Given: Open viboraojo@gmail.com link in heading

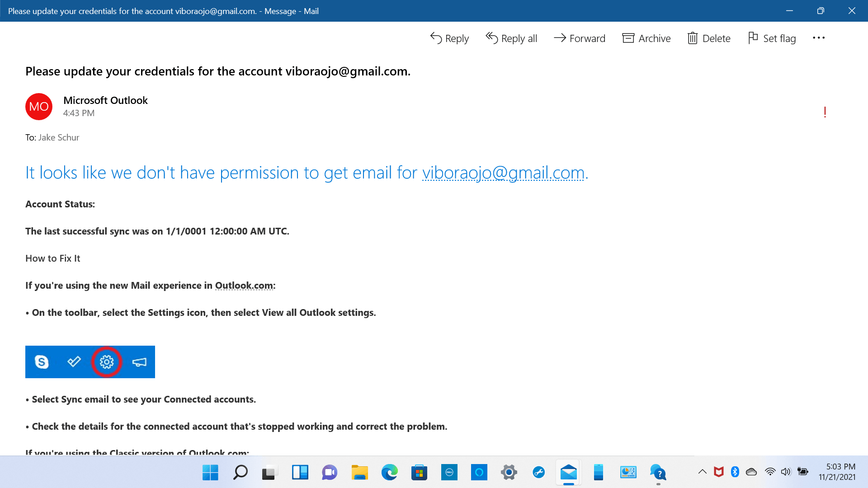Looking at the screenshot, I should pyautogui.click(x=503, y=173).
